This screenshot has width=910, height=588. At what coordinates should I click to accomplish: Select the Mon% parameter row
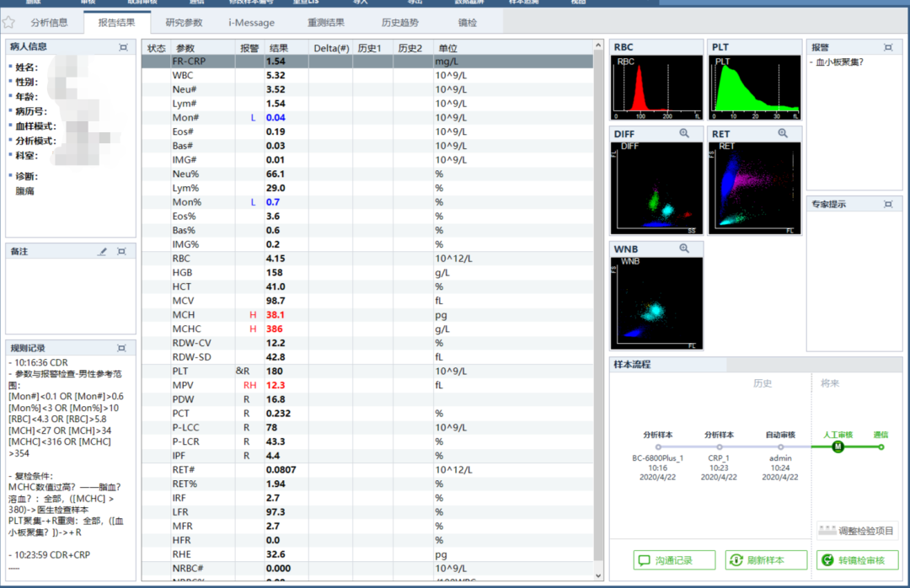click(x=367, y=202)
